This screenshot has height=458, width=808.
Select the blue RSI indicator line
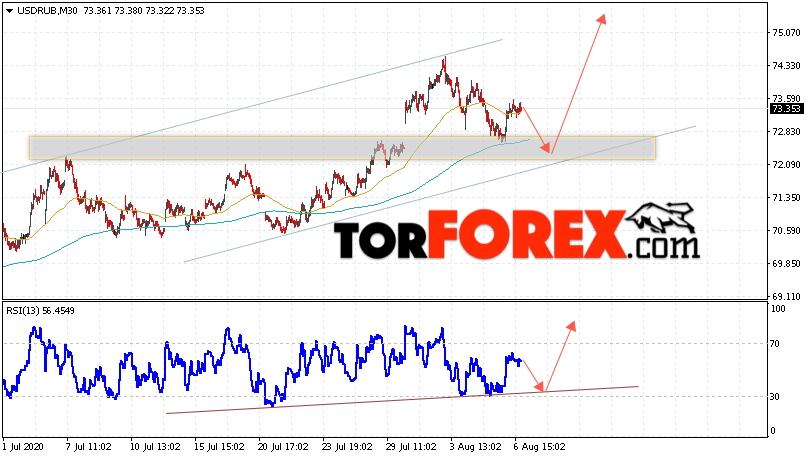coord(262,366)
